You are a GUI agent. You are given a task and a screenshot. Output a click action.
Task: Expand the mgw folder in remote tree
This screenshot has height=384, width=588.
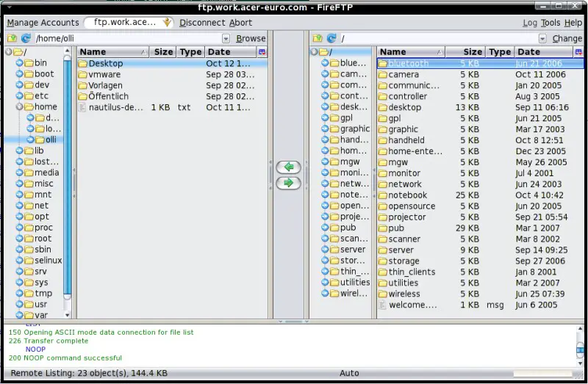pyautogui.click(x=325, y=162)
